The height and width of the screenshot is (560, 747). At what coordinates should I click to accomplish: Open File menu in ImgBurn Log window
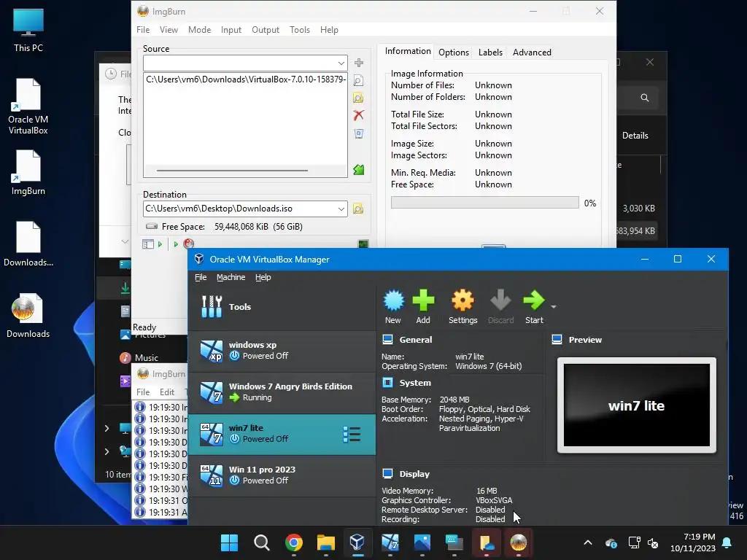click(143, 392)
